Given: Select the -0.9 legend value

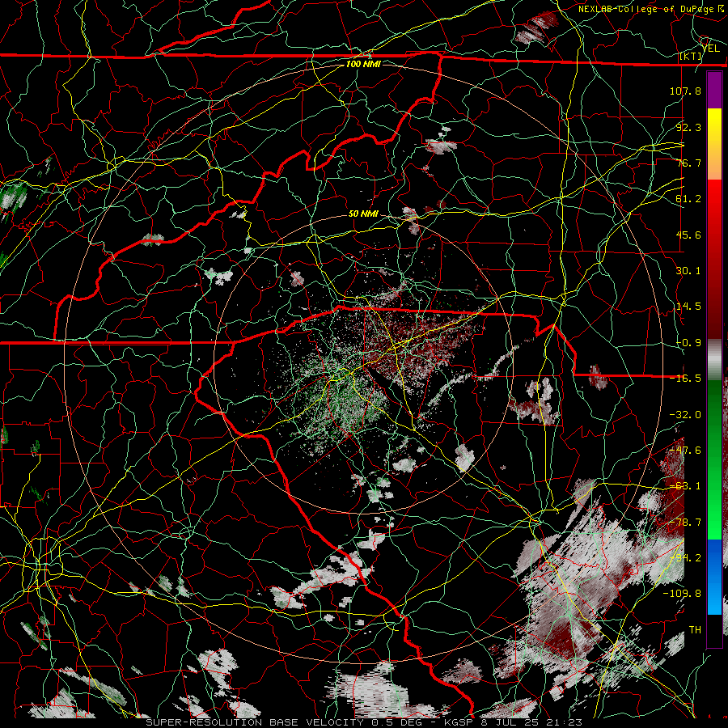Looking at the screenshot, I should pos(688,343).
